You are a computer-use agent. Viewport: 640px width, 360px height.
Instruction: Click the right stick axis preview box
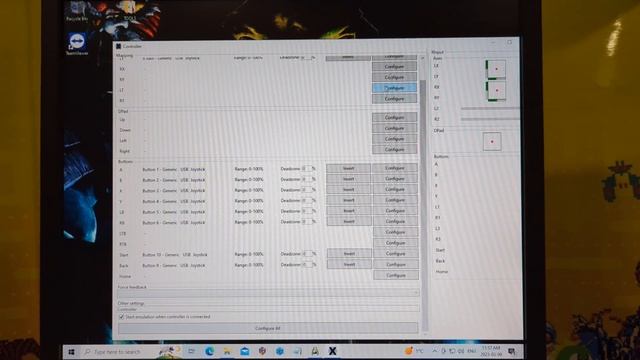click(496, 90)
